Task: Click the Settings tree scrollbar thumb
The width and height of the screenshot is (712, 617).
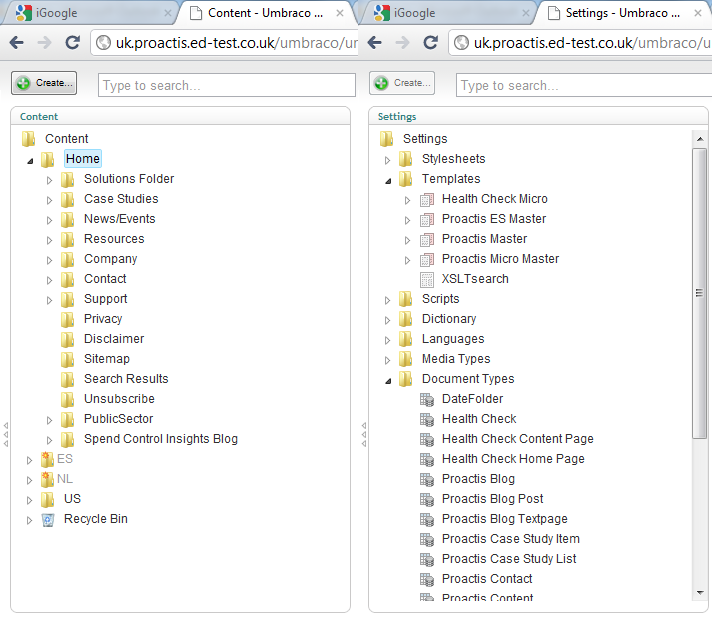Action: tap(699, 293)
